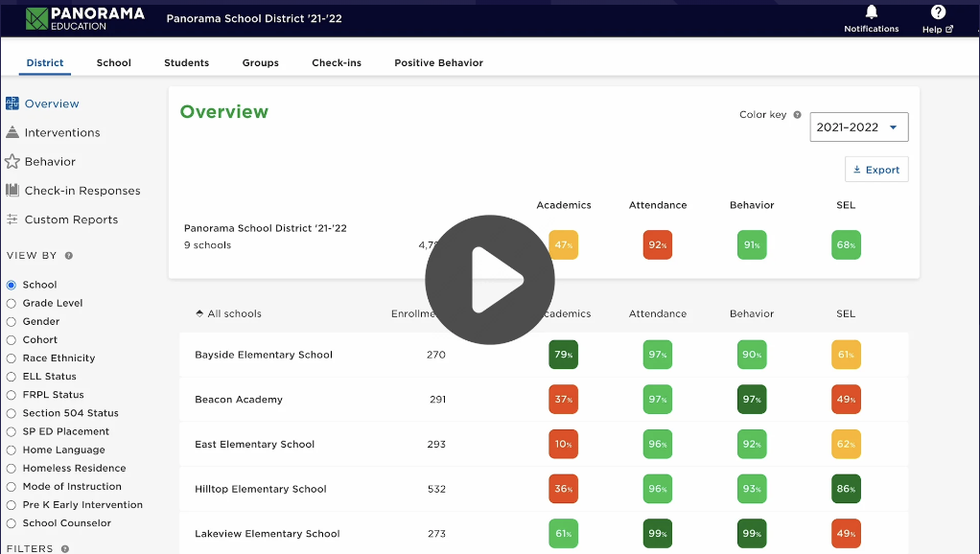Viewport: 980px width, 554px height.
Task: Open Beacon Academy row
Action: [544, 400]
